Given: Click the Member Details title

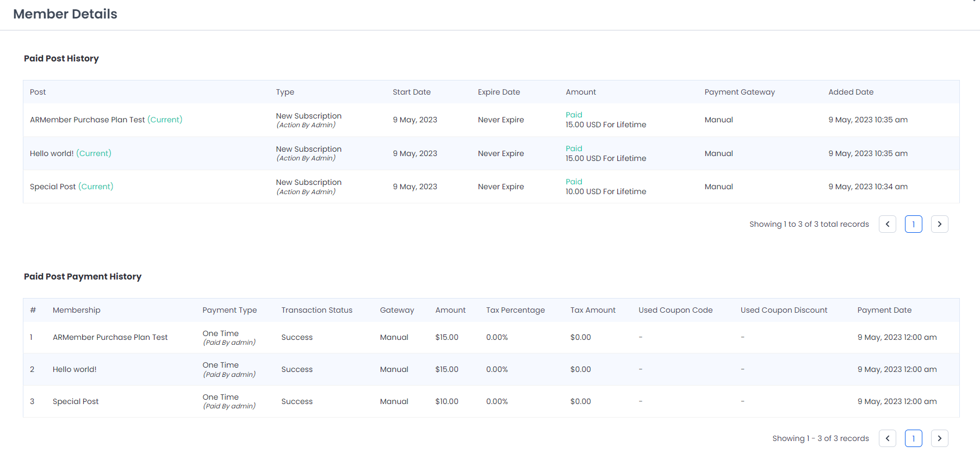Looking at the screenshot, I should pyautogui.click(x=65, y=14).
